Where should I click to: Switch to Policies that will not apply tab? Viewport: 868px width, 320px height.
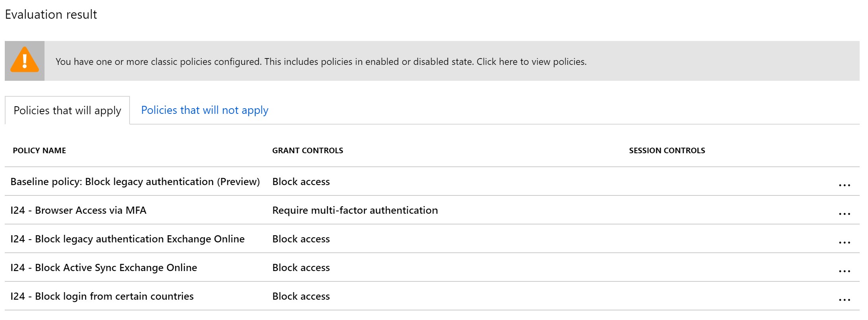click(x=205, y=110)
